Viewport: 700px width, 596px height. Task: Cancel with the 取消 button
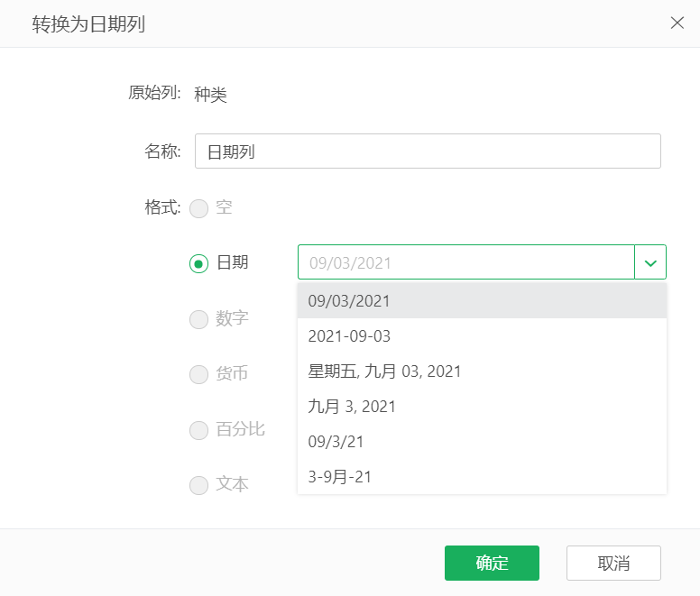613,563
